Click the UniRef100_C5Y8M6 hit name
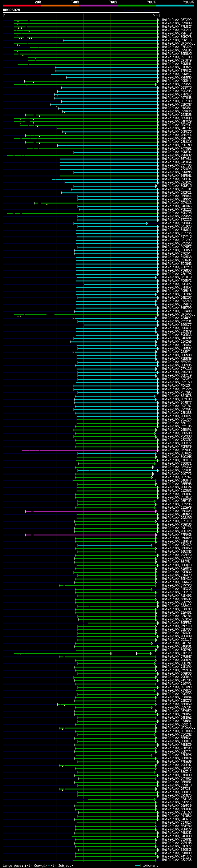 click(177, 450)
